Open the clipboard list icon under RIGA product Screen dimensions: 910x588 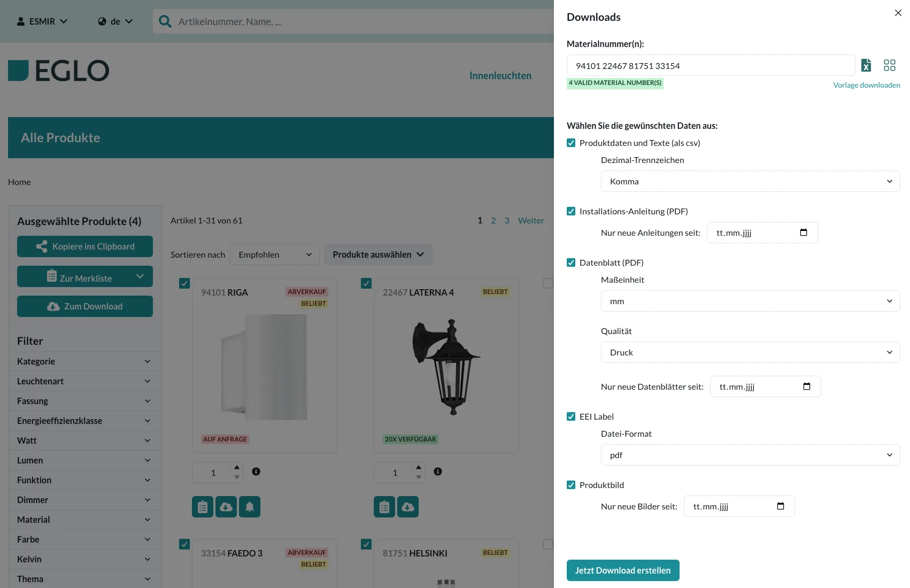202,507
